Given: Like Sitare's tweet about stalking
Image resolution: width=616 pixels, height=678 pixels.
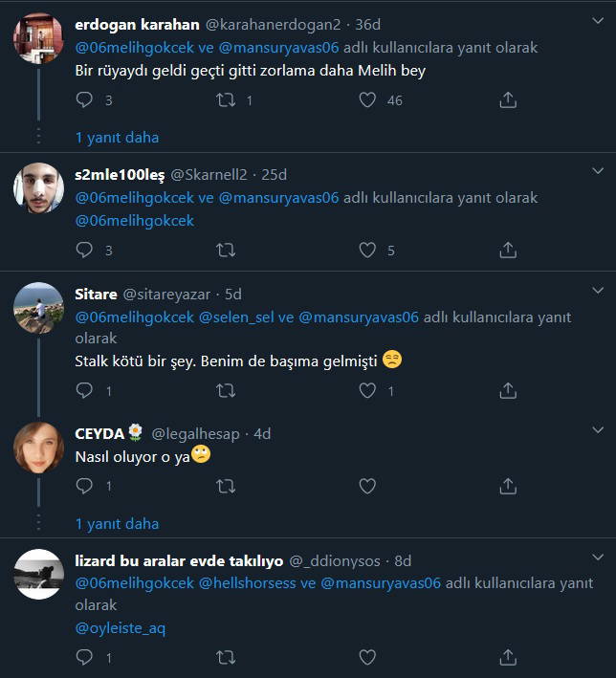Looking at the screenshot, I should (367, 390).
